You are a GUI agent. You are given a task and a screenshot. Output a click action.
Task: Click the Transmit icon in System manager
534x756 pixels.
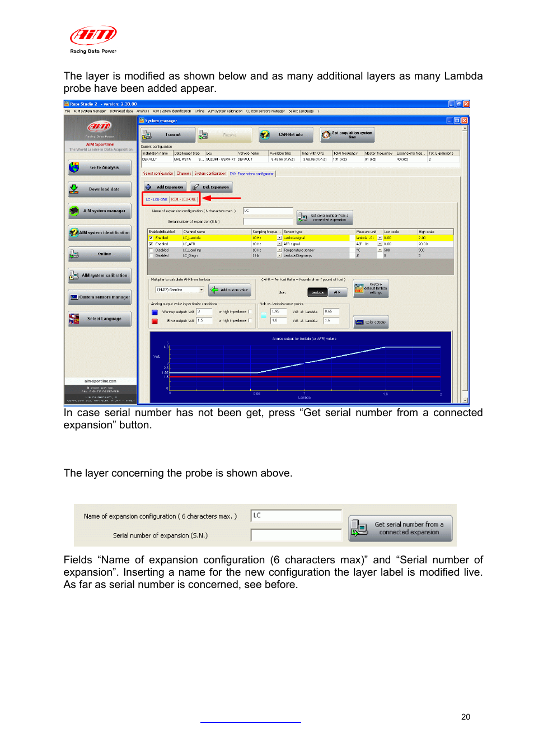[147, 135]
